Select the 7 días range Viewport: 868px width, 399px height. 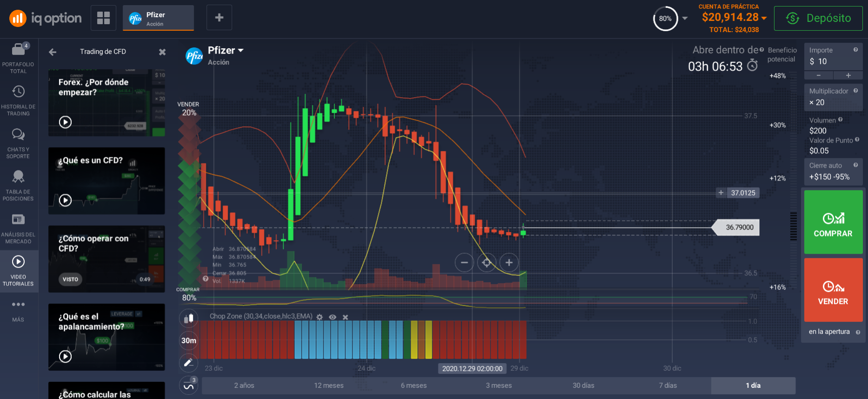pos(668,386)
